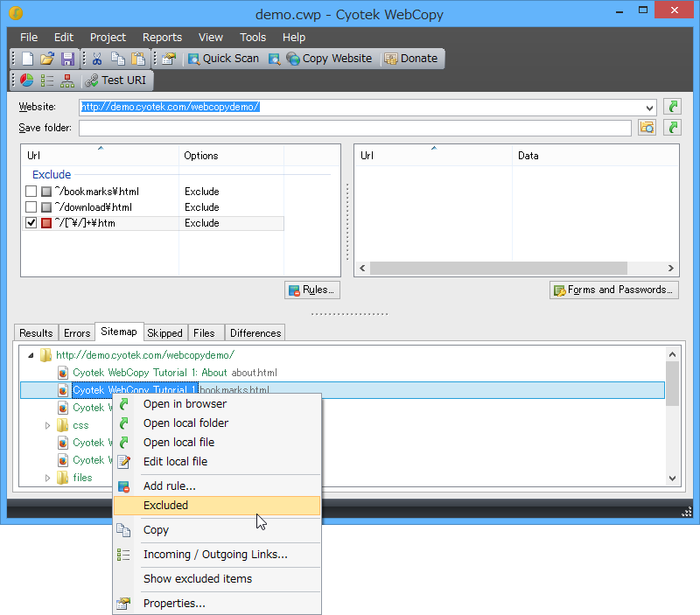Check the download html rule checkbox
Image resolution: width=700 pixels, height=615 pixels.
31,207
